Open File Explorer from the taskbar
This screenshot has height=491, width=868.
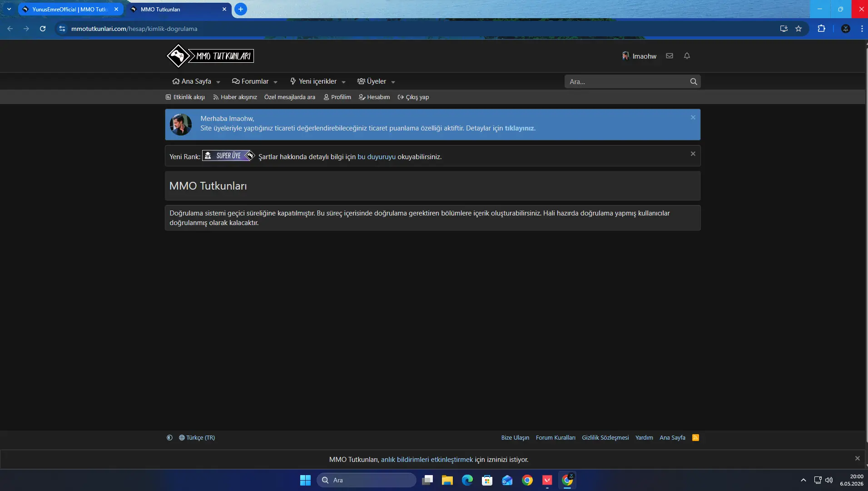(x=447, y=480)
